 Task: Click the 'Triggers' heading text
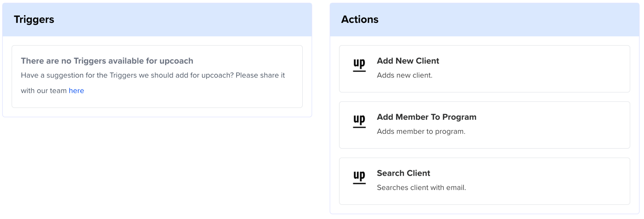tap(34, 20)
